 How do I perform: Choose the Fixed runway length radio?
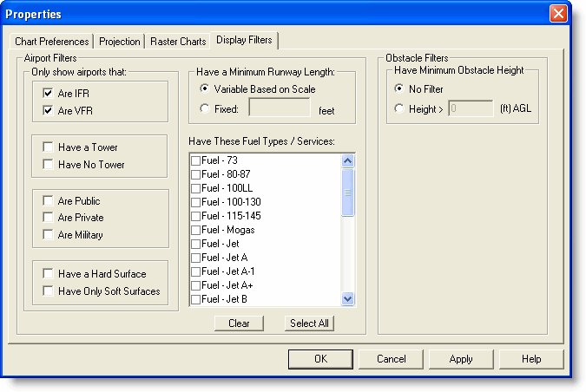coord(204,108)
